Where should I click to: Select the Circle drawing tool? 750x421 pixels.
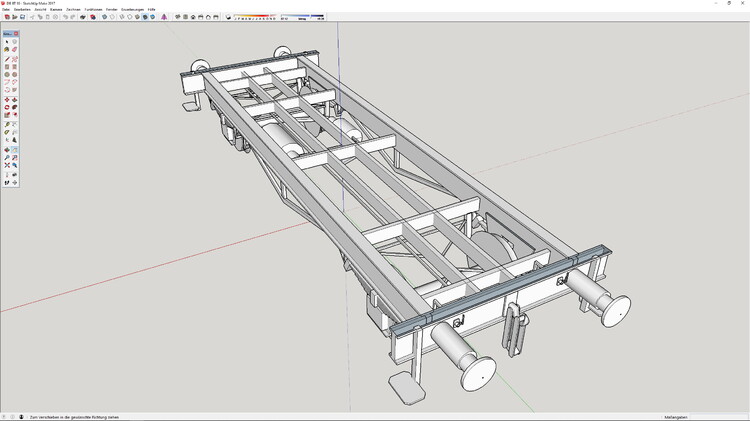point(7,75)
